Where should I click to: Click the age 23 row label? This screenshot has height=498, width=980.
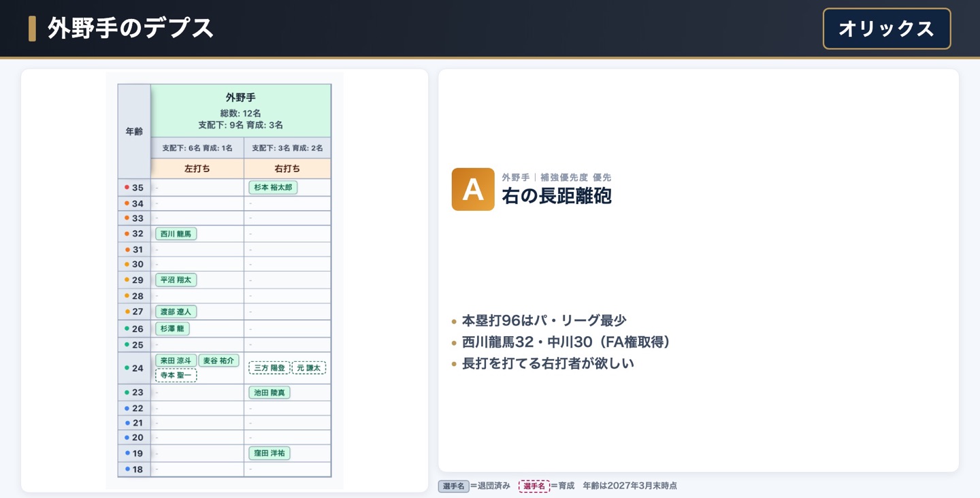point(134,393)
